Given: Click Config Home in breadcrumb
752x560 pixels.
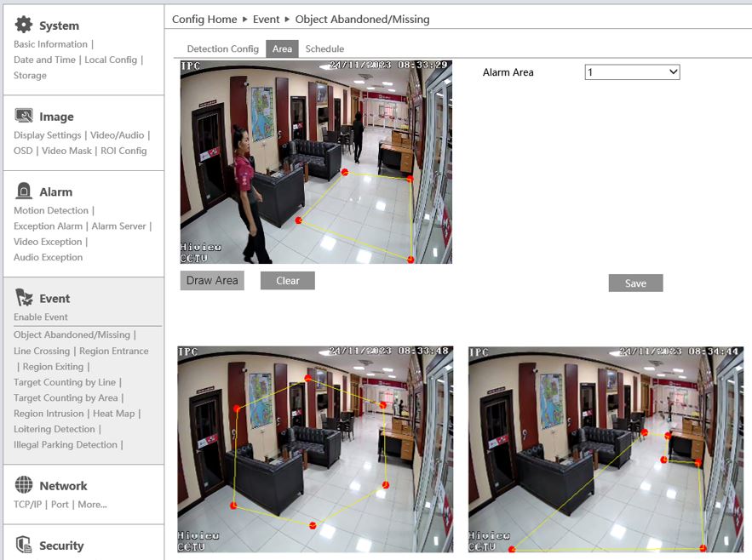Looking at the screenshot, I should click(204, 19).
